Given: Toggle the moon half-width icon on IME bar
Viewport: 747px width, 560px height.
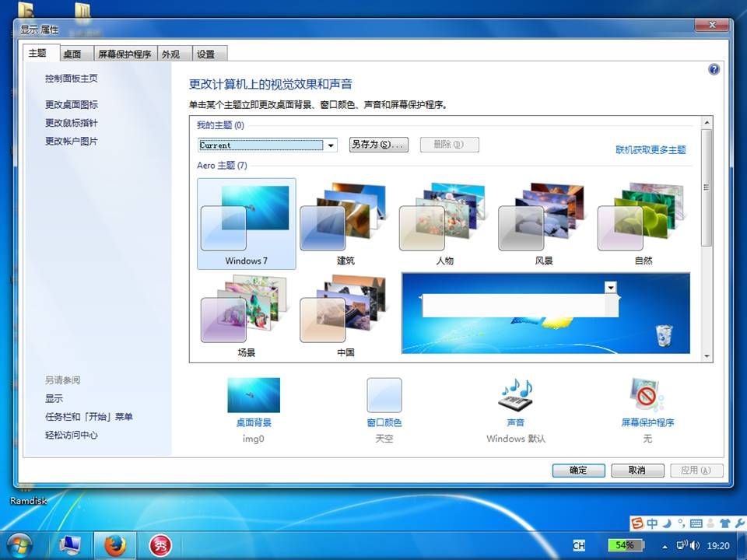Looking at the screenshot, I should tap(668, 523).
